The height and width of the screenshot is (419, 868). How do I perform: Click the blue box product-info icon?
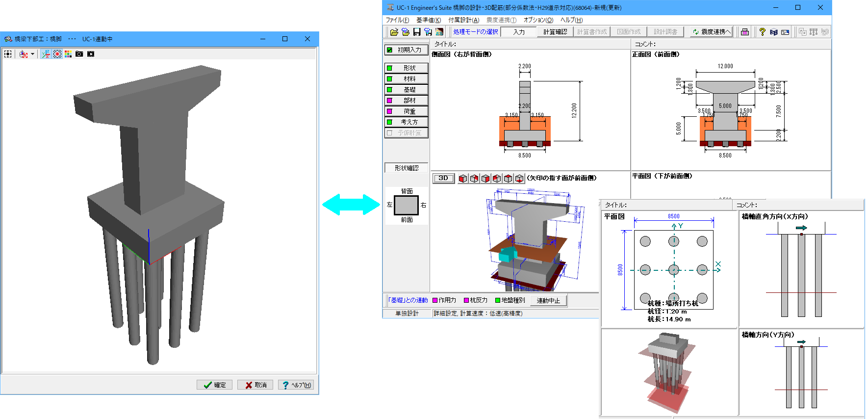click(x=774, y=32)
